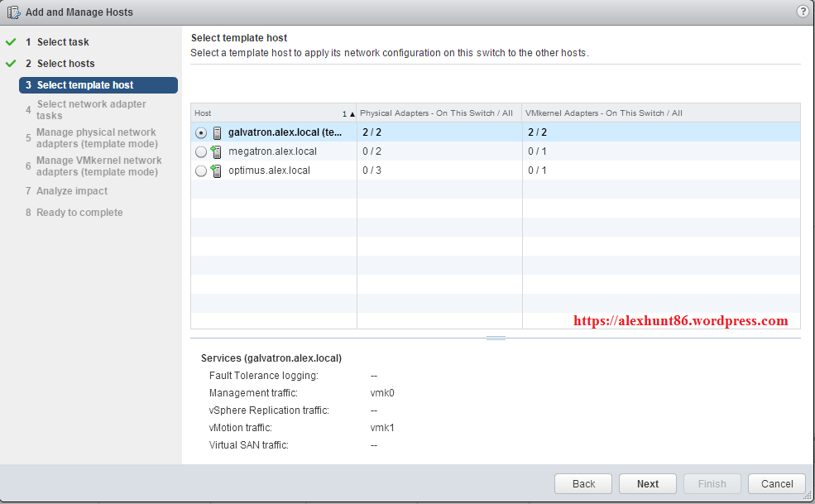This screenshot has height=504, width=815.
Task: Click the galvatron.alex.local host icon
Action: 218,132
